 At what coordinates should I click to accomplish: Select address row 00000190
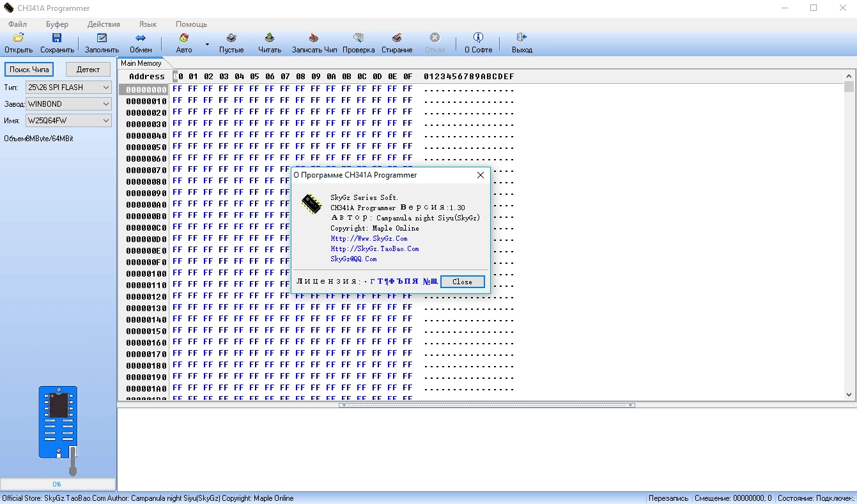[x=146, y=378]
